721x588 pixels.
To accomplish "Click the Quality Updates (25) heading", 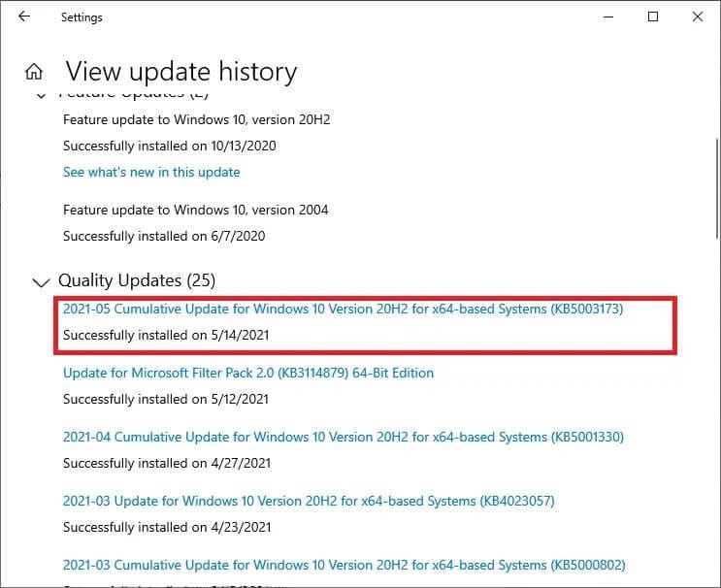I will (137, 280).
